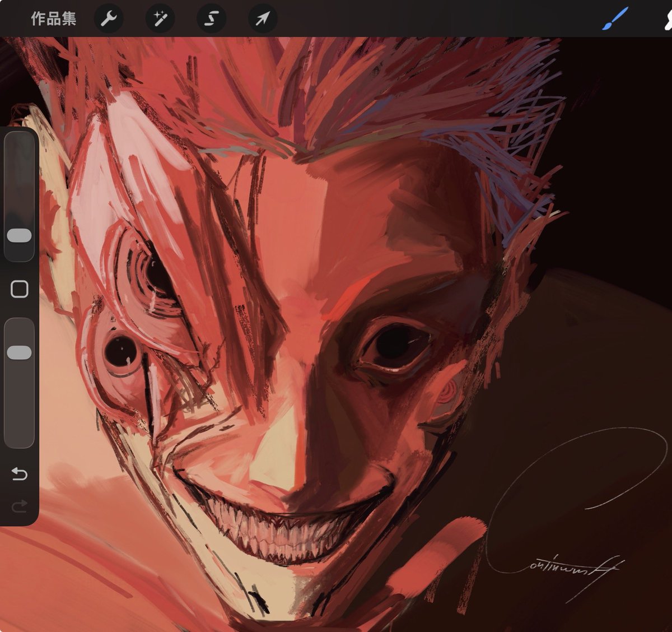This screenshot has width=672, height=632.
Task: Click the brush size slider handle
Action: (x=20, y=235)
